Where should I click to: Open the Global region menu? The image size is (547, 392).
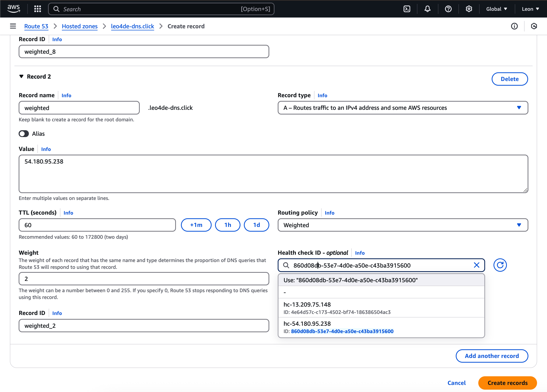point(496,9)
